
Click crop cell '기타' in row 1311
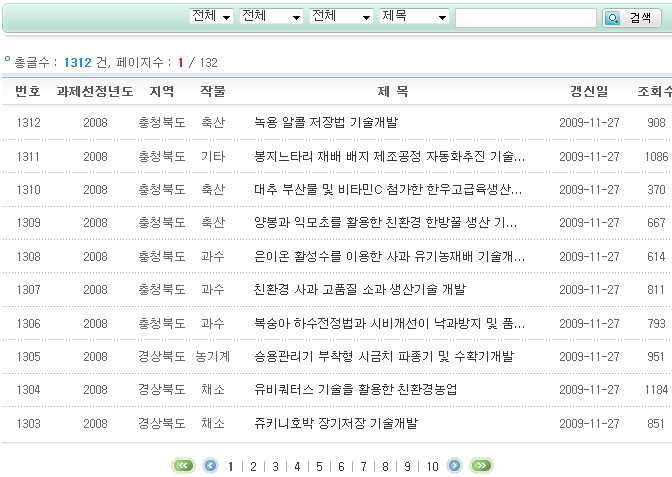(x=213, y=156)
